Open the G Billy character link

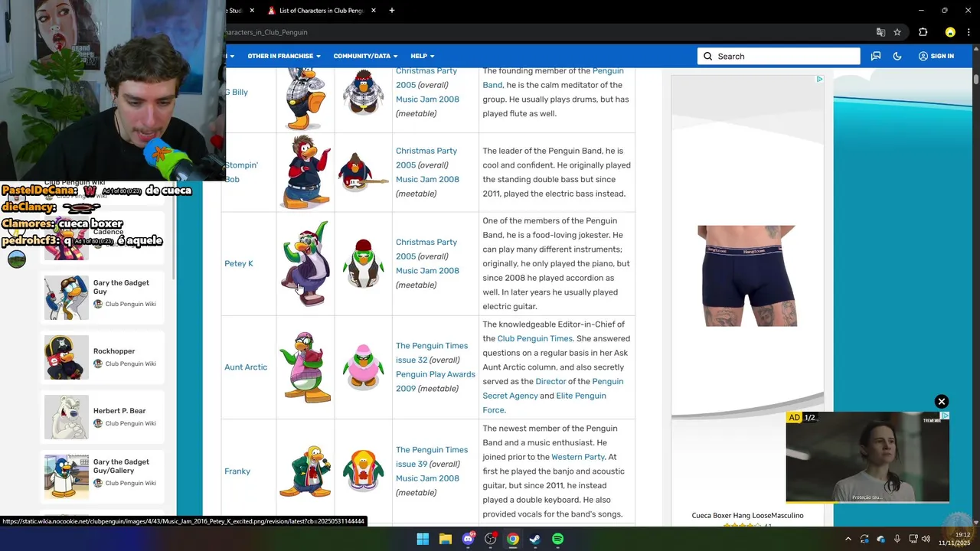237,92
